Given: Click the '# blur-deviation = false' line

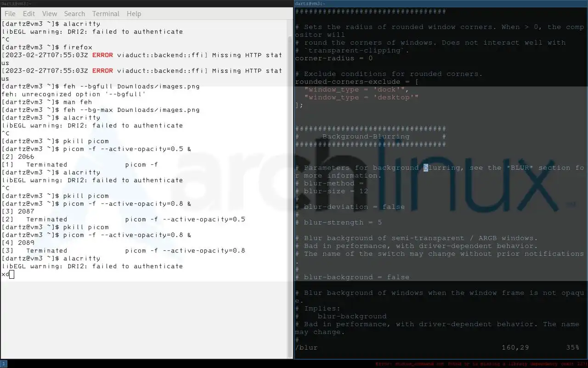Looking at the screenshot, I should tap(350, 207).
